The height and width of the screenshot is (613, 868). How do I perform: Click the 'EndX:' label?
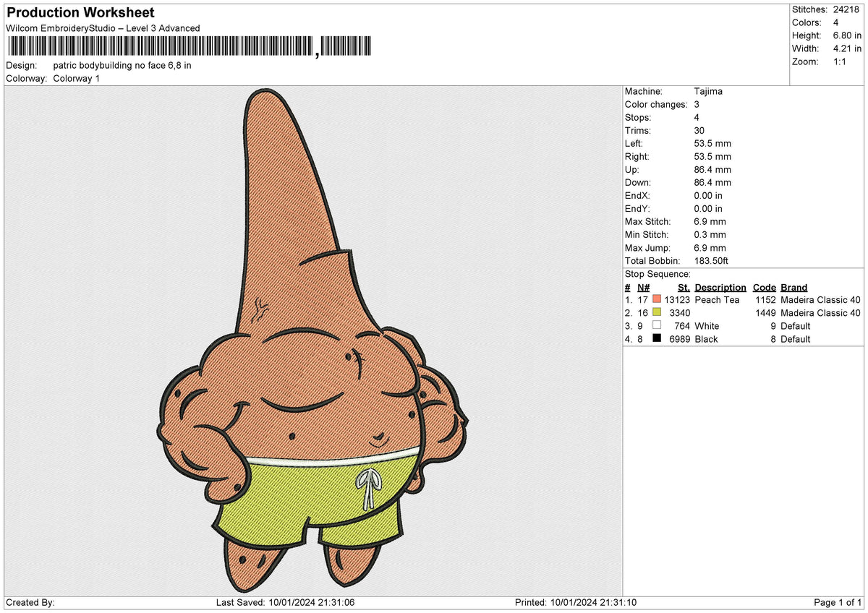click(637, 195)
